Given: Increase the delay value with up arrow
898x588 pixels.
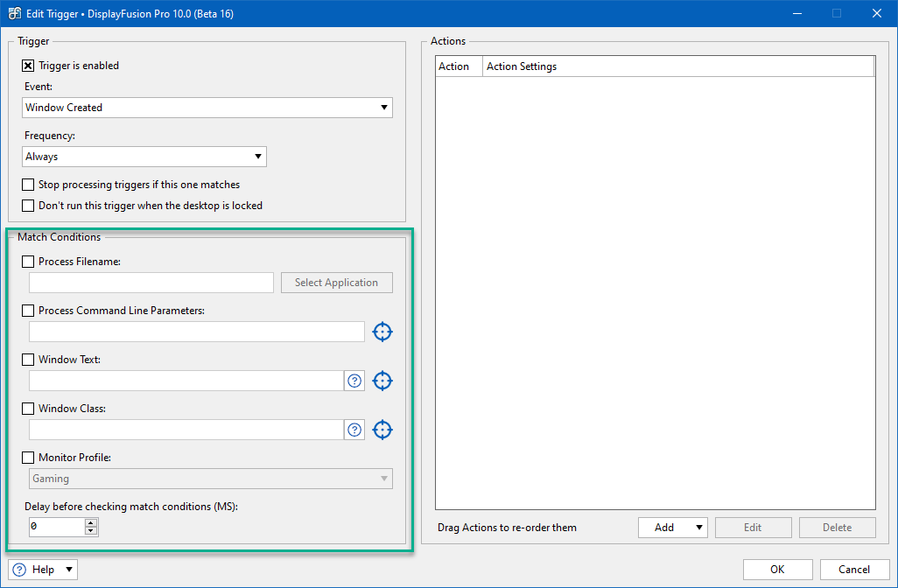Looking at the screenshot, I should click(91, 522).
